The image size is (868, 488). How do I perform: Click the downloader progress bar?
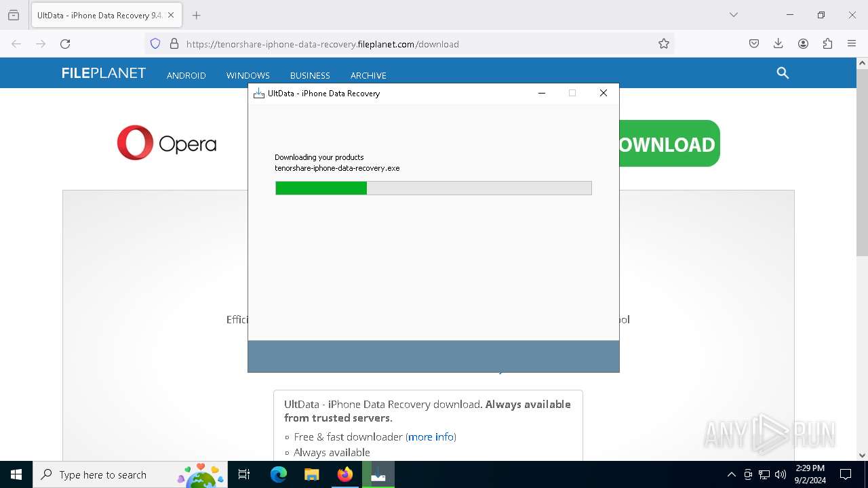(x=433, y=188)
